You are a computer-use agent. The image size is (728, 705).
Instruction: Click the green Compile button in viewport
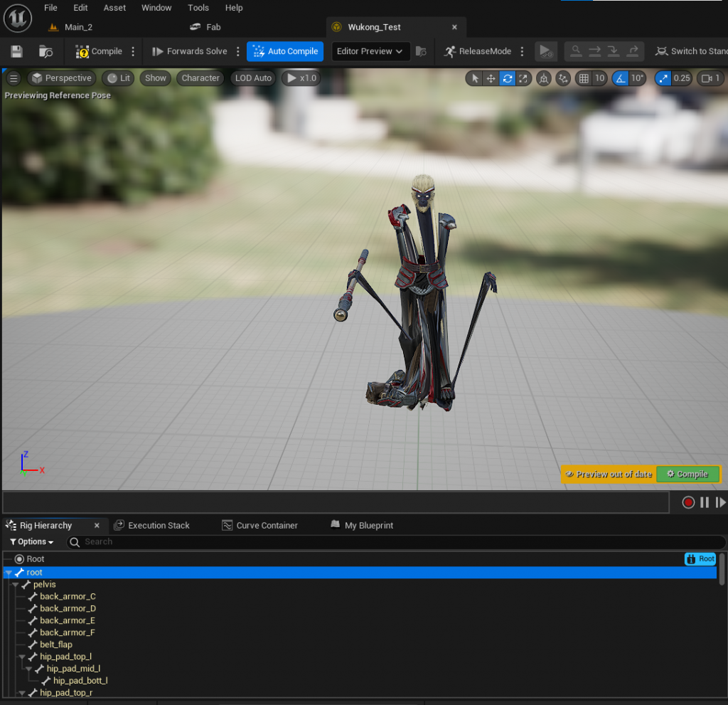click(x=687, y=474)
